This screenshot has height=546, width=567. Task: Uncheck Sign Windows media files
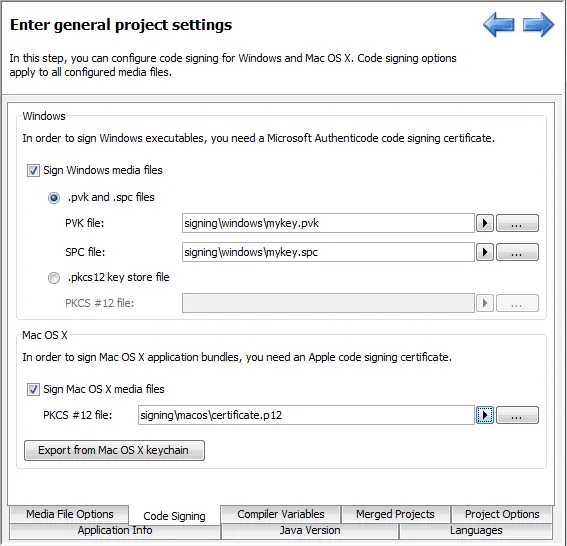click(x=33, y=170)
